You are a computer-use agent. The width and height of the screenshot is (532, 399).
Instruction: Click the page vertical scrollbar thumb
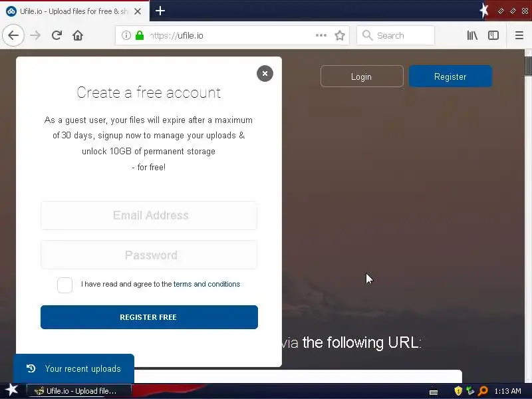528,66
